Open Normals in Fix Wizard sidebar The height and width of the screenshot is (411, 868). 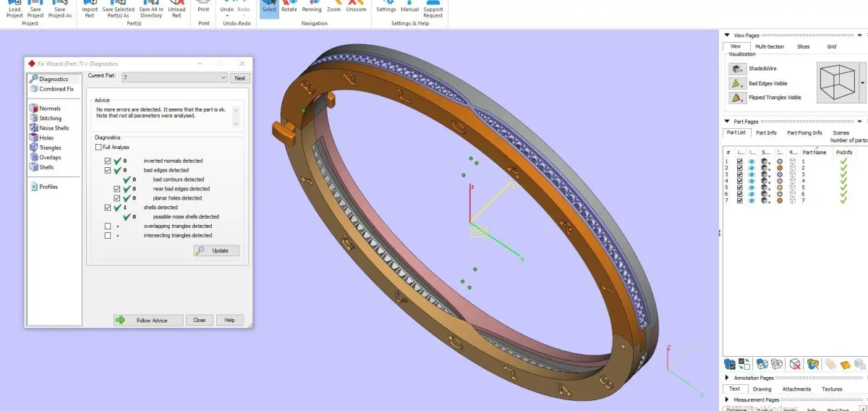click(45, 109)
